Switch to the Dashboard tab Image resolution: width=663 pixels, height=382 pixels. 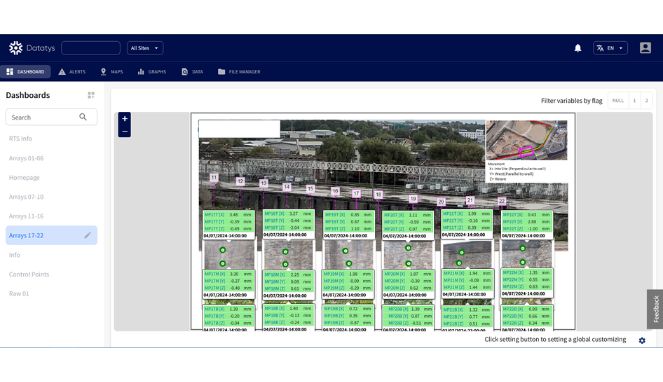click(25, 71)
